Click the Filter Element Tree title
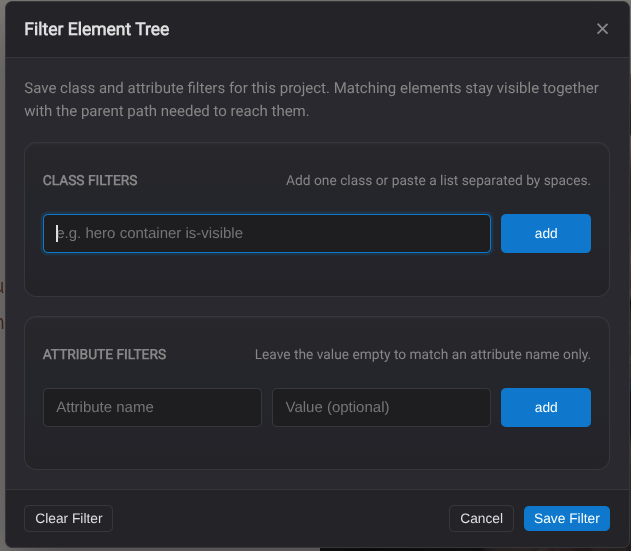 coord(97,29)
